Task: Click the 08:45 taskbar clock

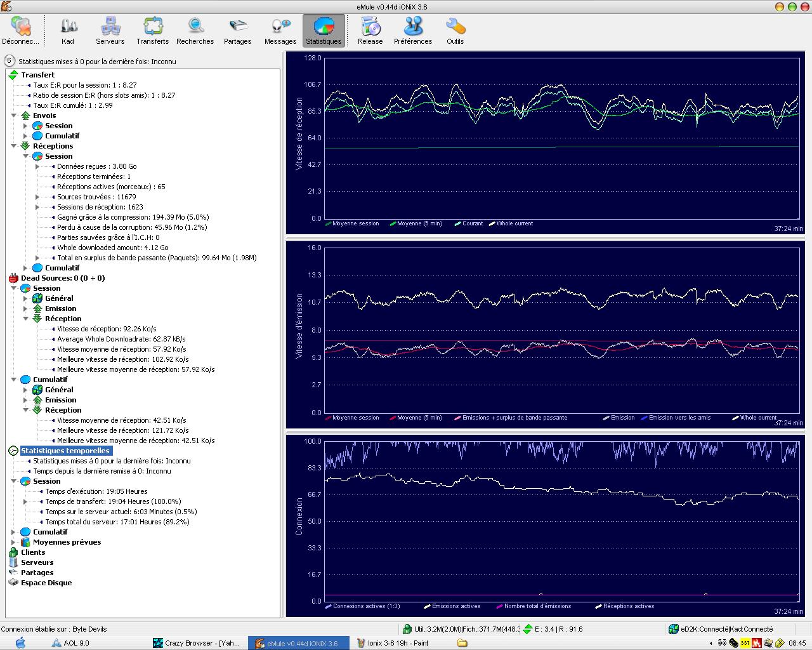Action: (797, 643)
